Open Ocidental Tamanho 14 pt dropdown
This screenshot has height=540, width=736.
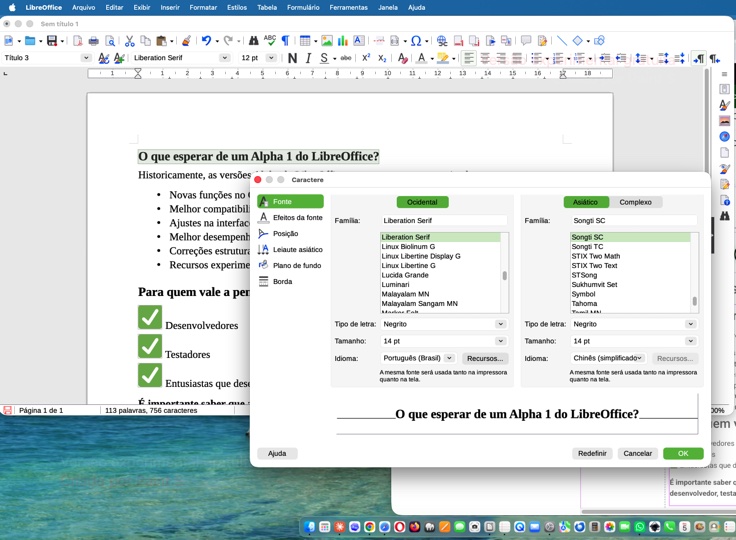click(500, 341)
